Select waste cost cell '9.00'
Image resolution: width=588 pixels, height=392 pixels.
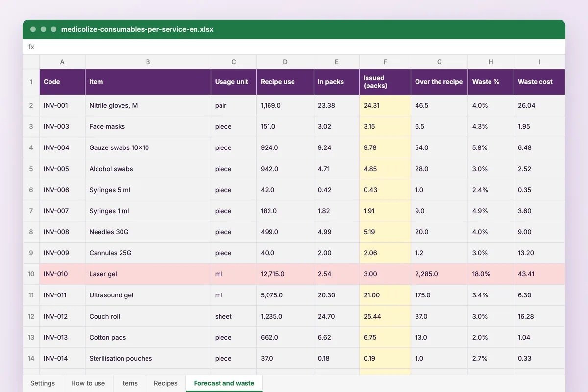(x=539, y=232)
